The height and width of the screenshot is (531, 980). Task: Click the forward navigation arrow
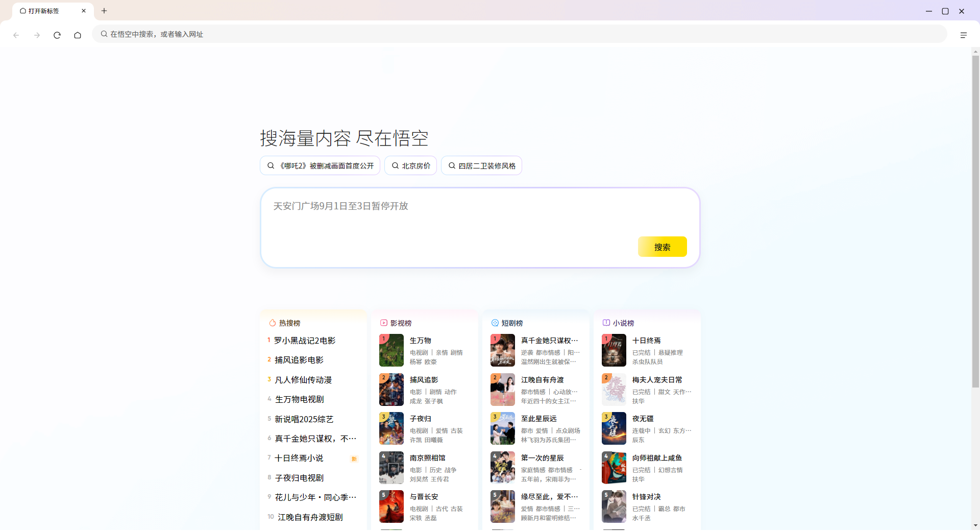tap(36, 35)
